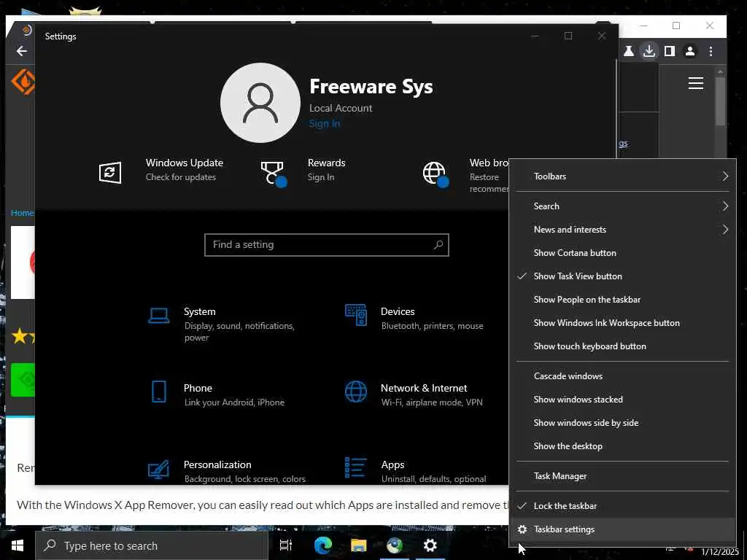This screenshot has width=747, height=560.
Task: Expand the News and interests submenu
Action: click(623, 230)
